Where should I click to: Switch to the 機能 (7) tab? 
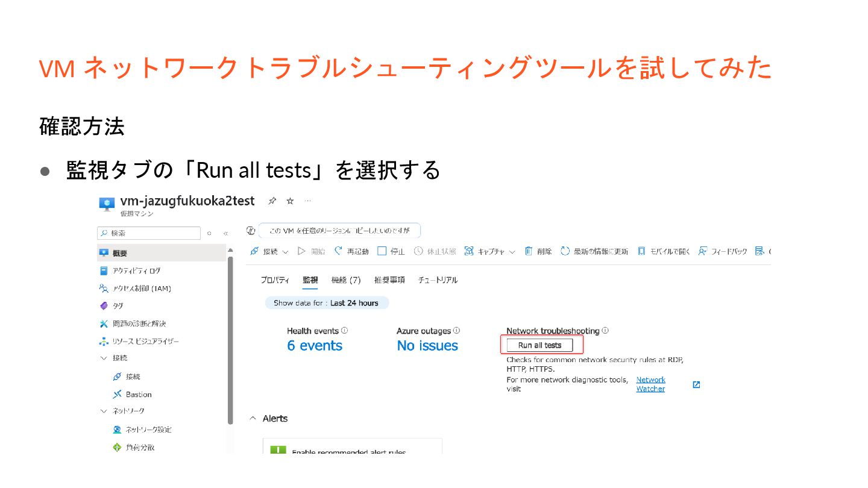click(x=346, y=280)
